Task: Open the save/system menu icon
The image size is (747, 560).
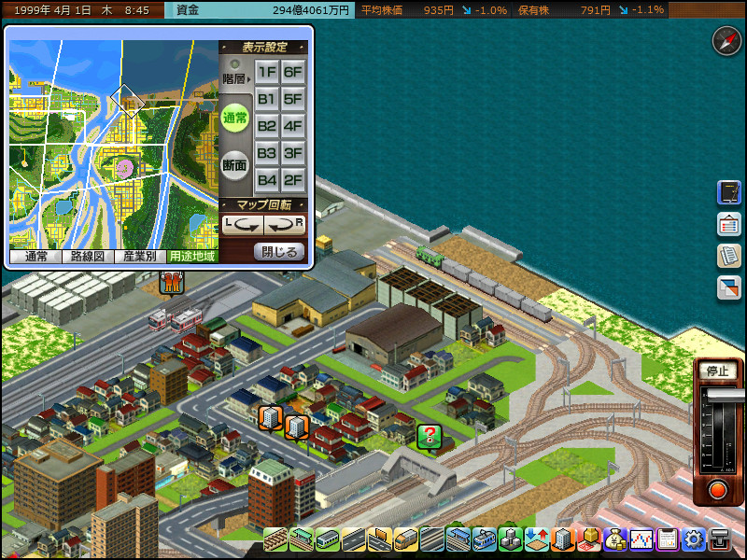Action: (720, 539)
